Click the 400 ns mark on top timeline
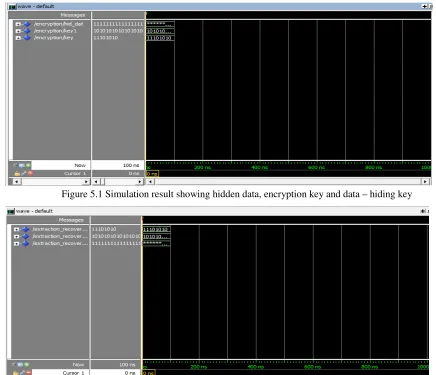Screen dimensions: 436x375 tap(260, 167)
